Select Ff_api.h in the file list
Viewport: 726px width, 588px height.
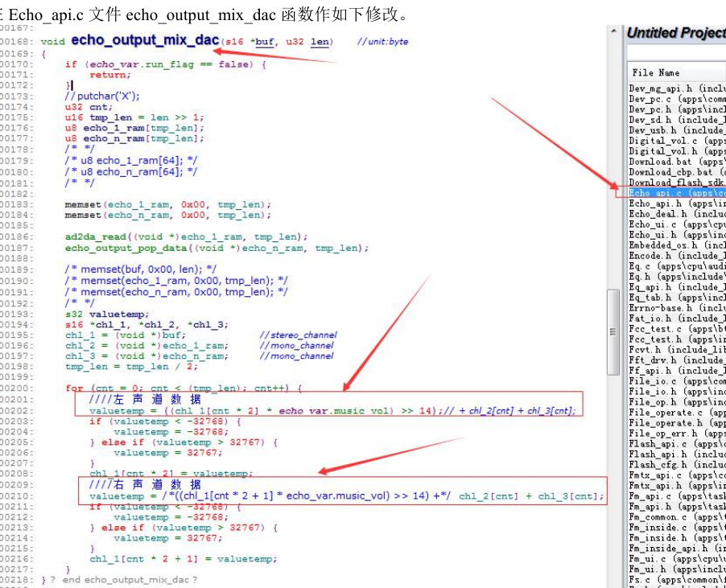click(x=677, y=371)
